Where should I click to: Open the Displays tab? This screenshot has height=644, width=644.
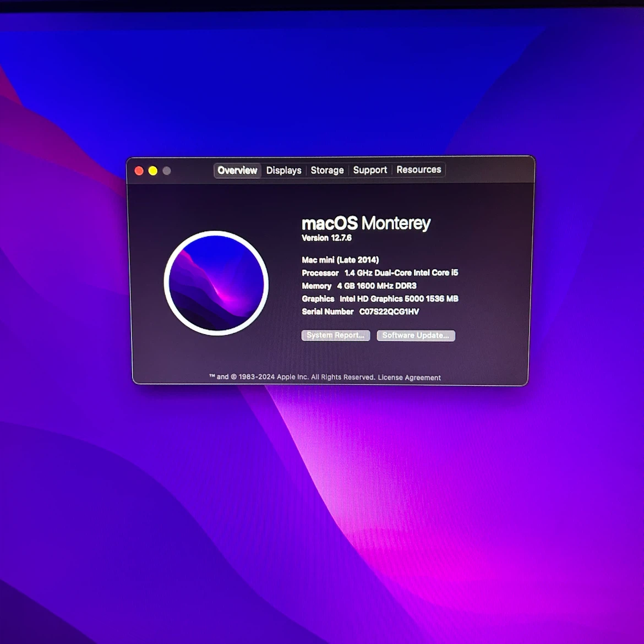click(284, 171)
